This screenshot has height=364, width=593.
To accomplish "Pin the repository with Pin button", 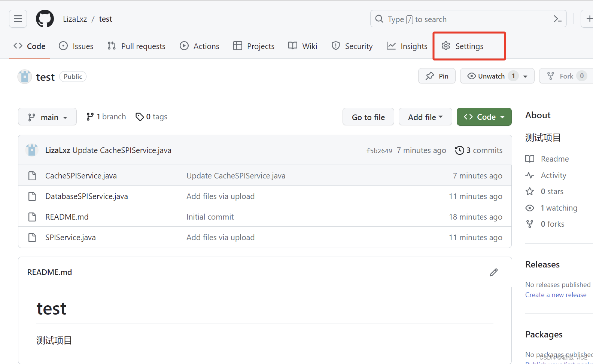I will tap(437, 76).
